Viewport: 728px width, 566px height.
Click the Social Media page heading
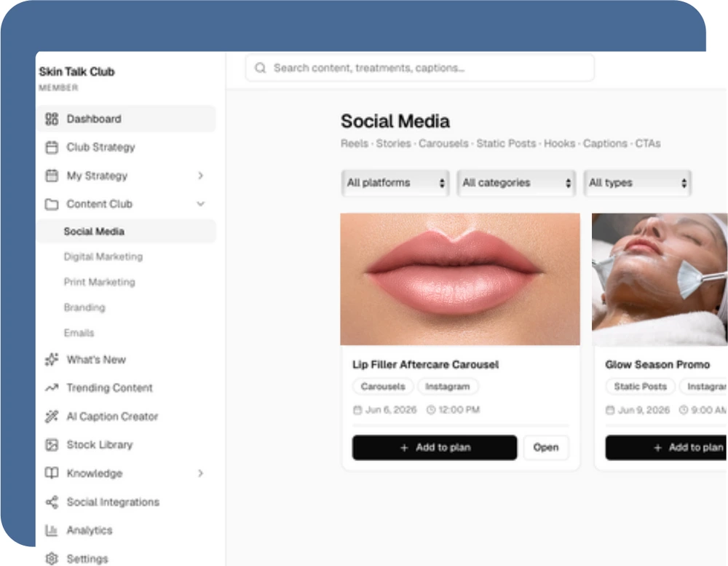(x=395, y=121)
